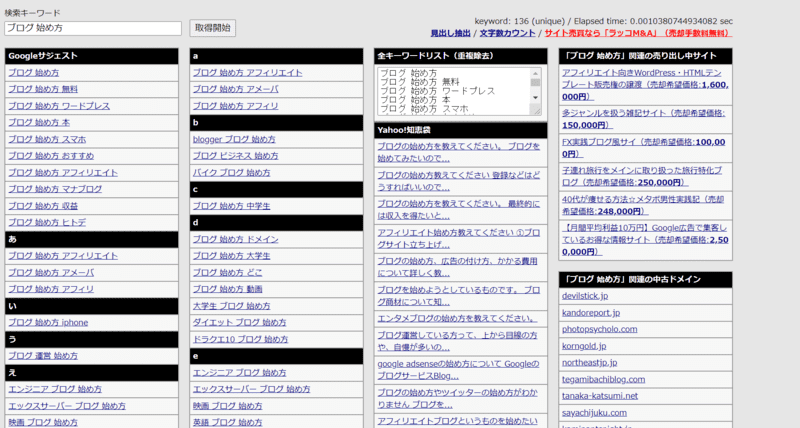800x428 pixels.
Task: Open the tegamibachiblog.com domain link
Action: (x=604, y=380)
